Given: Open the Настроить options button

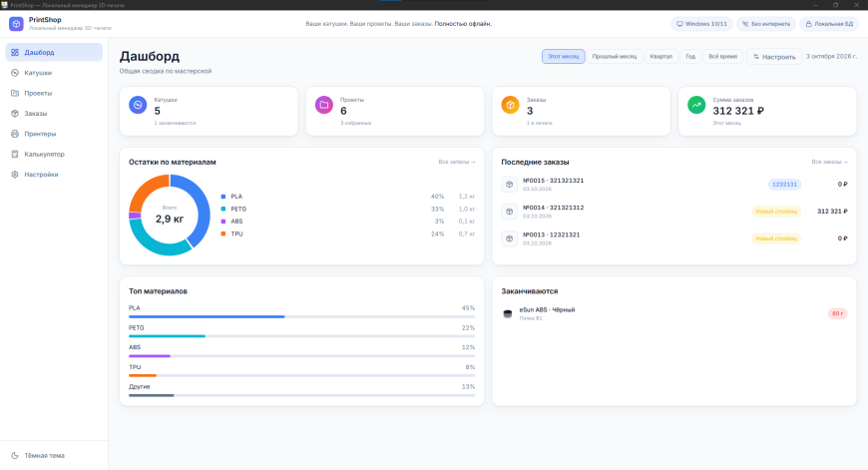Looking at the screenshot, I should coord(774,57).
